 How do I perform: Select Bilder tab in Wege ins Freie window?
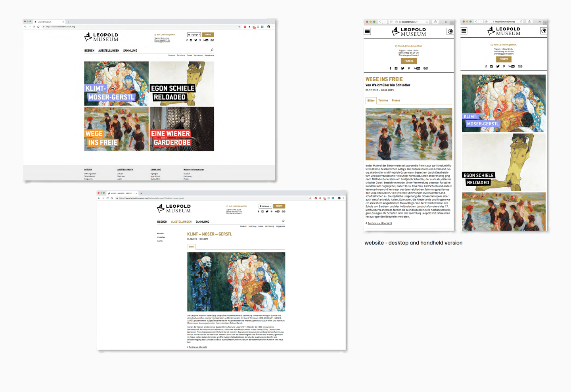pyautogui.click(x=371, y=101)
